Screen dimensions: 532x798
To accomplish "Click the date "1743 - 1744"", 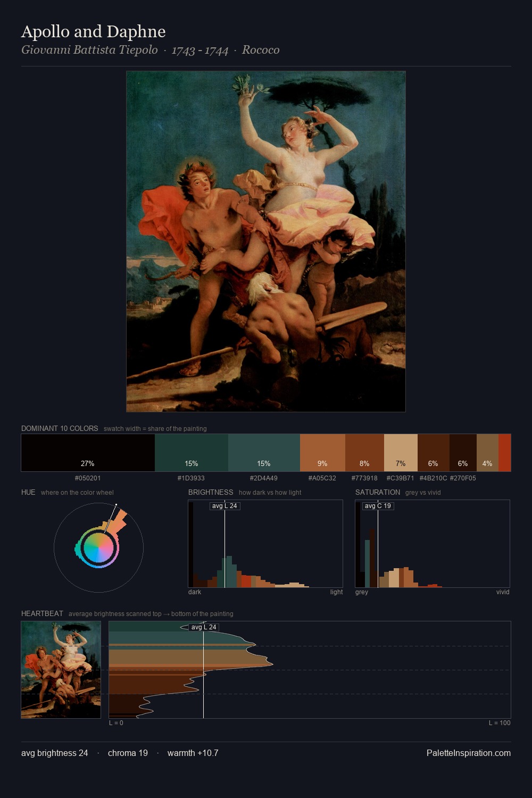I will pyautogui.click(x=200, y=50).
